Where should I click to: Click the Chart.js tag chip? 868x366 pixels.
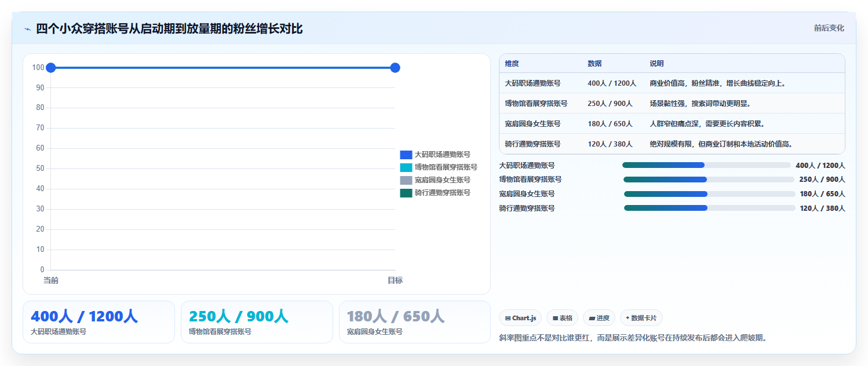(520, 318)
